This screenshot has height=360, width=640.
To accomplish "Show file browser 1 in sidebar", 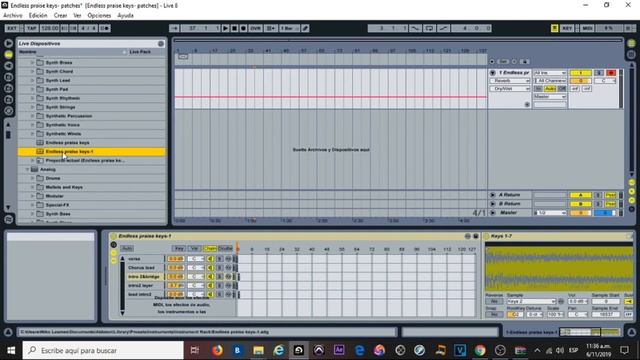I will (x=8, y=77).
